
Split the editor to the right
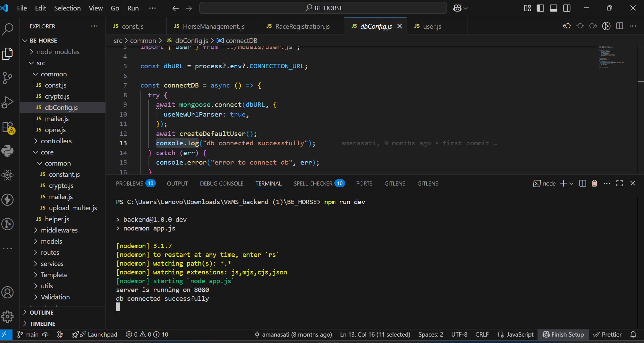(x=620, y=26)
